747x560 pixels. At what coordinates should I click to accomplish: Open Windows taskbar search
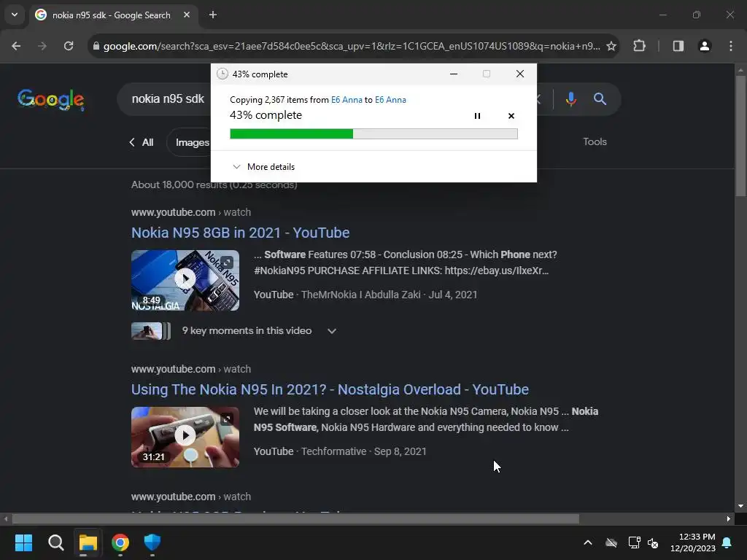(55, 542)
